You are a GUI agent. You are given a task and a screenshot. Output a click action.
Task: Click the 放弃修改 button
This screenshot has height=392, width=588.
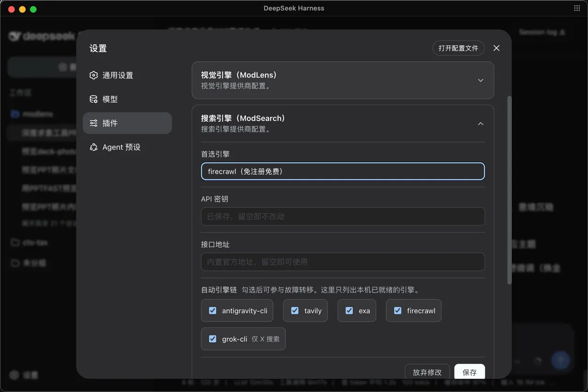427,372
